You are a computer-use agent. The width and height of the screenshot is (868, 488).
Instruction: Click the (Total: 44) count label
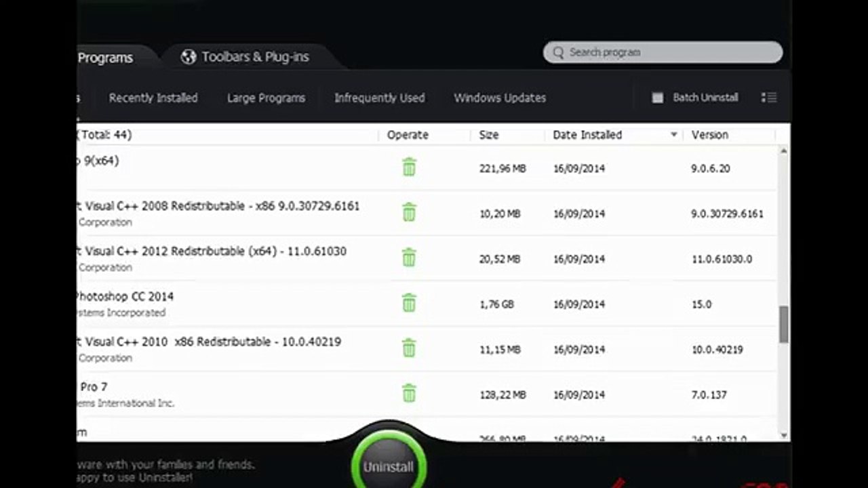pyautogui.click(x=105, y=135)
